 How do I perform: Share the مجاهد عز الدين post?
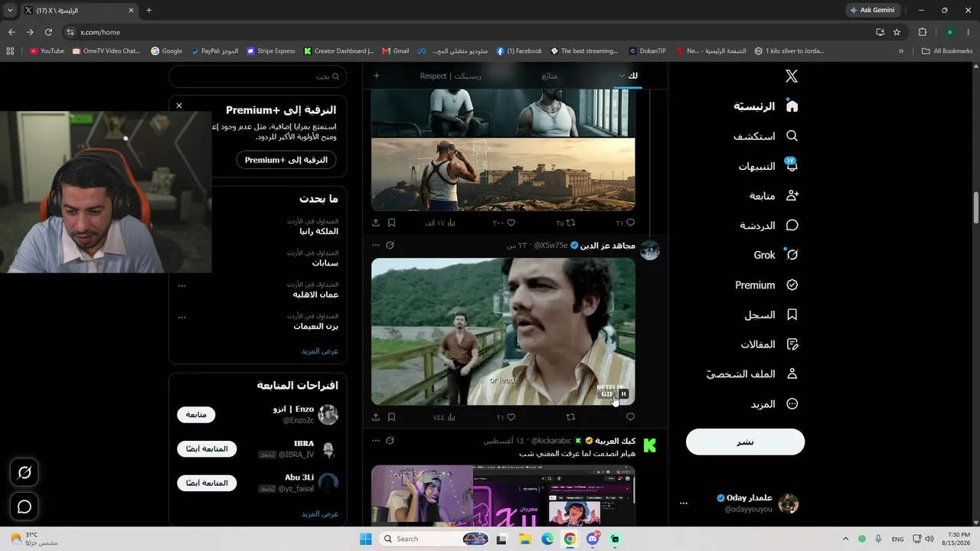coord(376,417)
